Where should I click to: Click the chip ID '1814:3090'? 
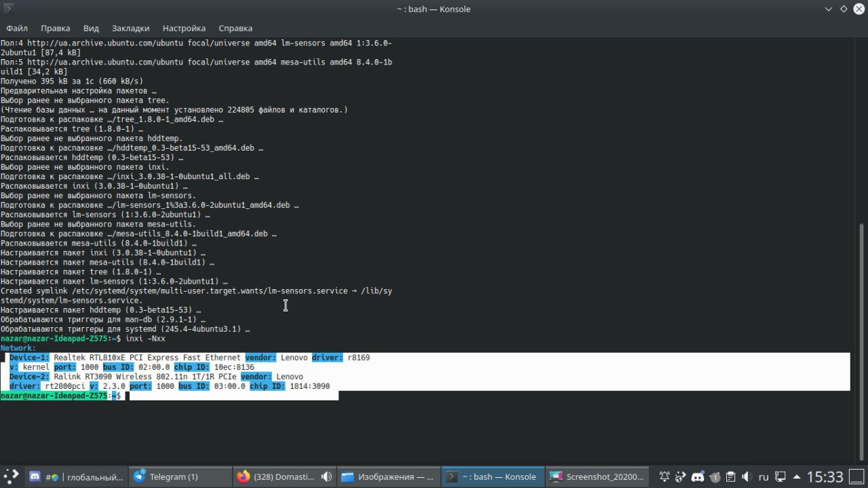[310, 386]
